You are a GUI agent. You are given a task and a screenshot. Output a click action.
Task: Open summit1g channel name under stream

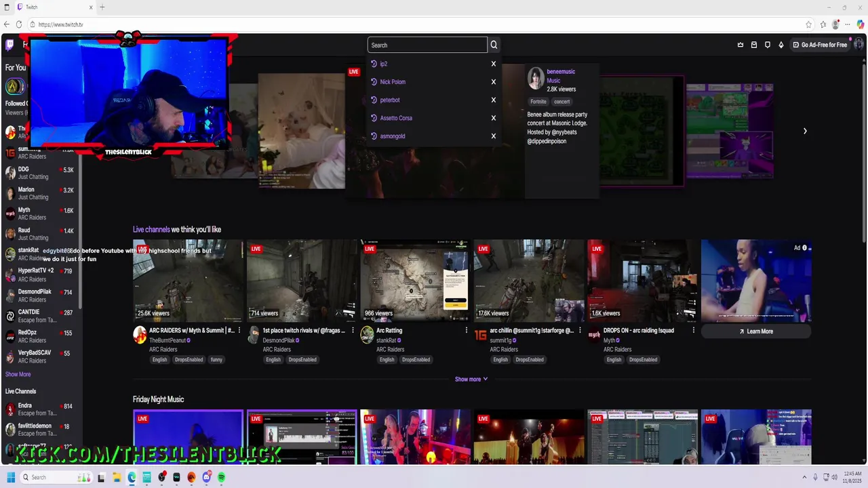click(500, 340)
